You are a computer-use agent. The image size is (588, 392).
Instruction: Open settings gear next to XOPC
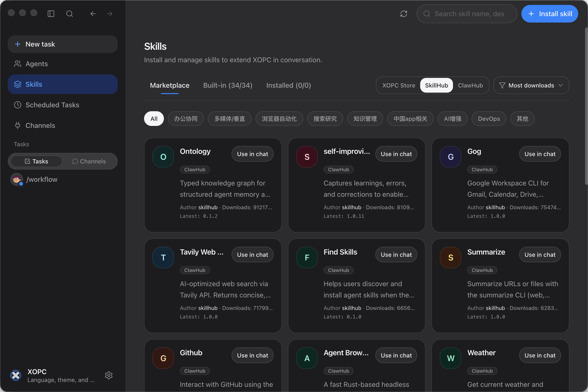click(109, 375)
